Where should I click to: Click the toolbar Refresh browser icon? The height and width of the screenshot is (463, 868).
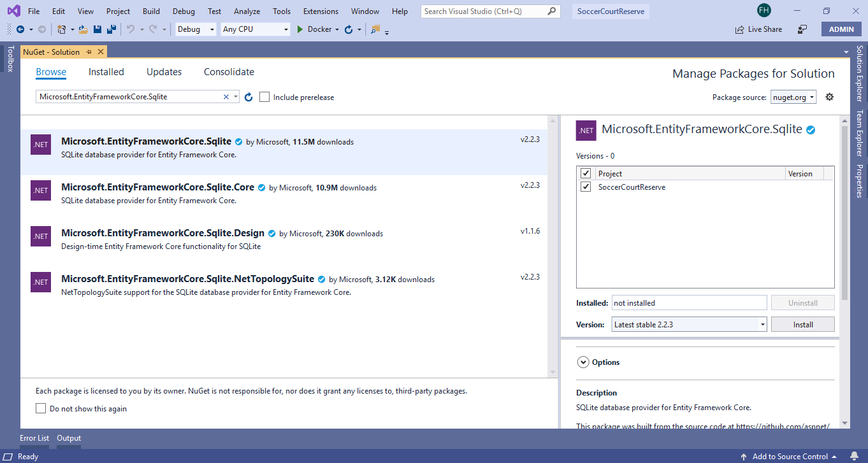click(x=348, y=29)
